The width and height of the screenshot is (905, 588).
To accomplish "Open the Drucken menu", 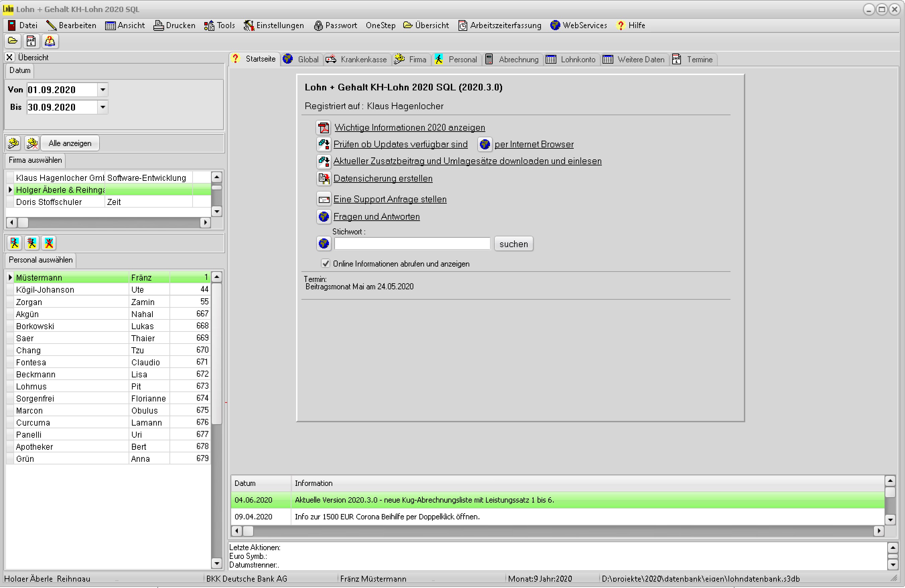I will [175, 25].
